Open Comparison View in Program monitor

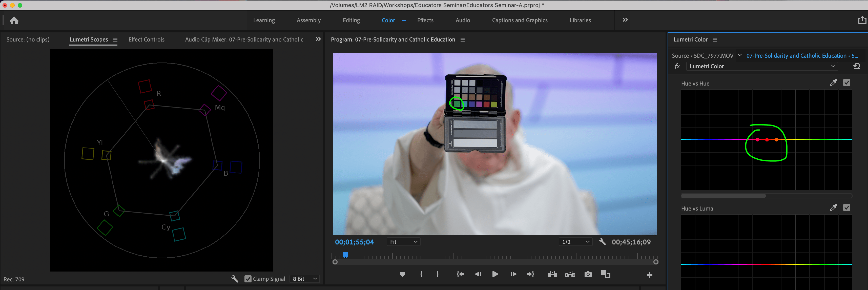606,274
